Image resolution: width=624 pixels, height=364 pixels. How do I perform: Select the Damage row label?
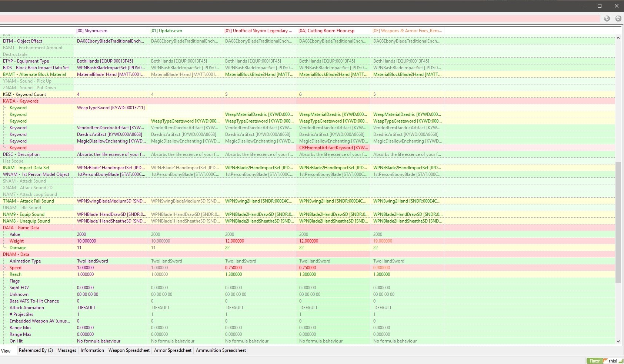click(x=18, y=248)
